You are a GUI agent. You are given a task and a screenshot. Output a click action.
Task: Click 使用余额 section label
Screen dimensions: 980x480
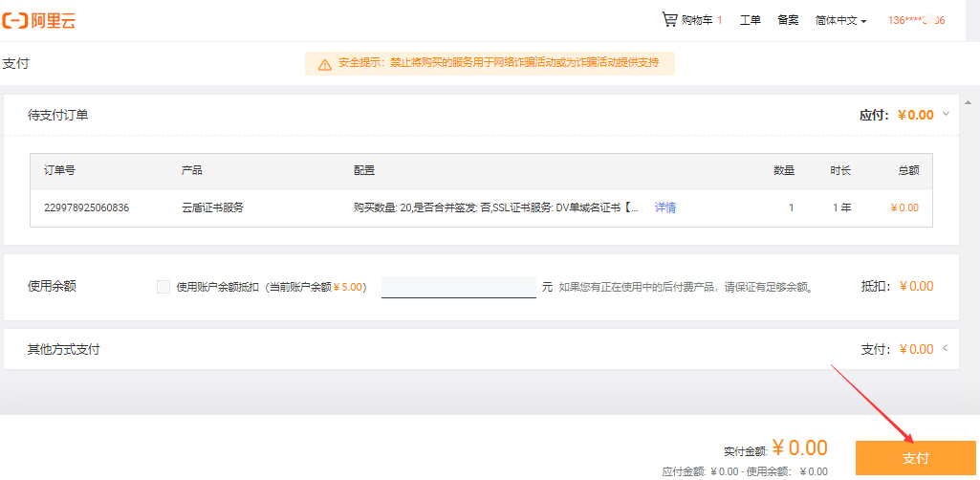[x=52, y=286]
